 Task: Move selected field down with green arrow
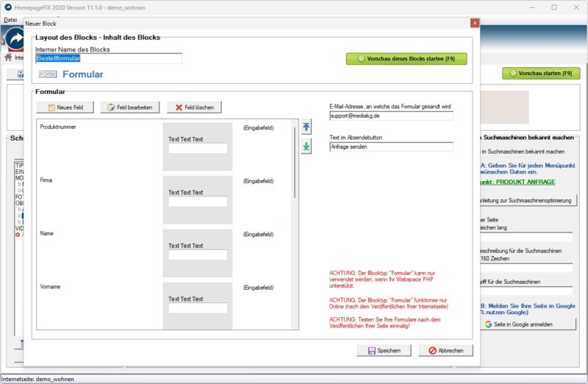point(306,146)
